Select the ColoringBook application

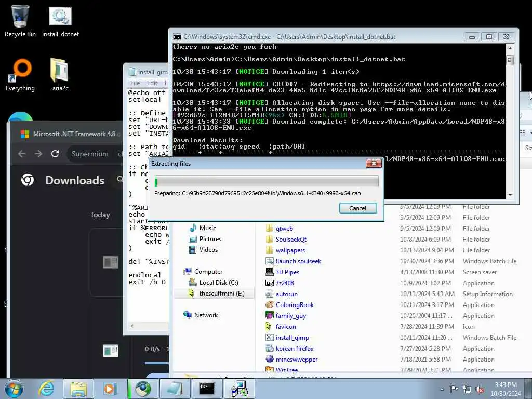tap(290, 304)
